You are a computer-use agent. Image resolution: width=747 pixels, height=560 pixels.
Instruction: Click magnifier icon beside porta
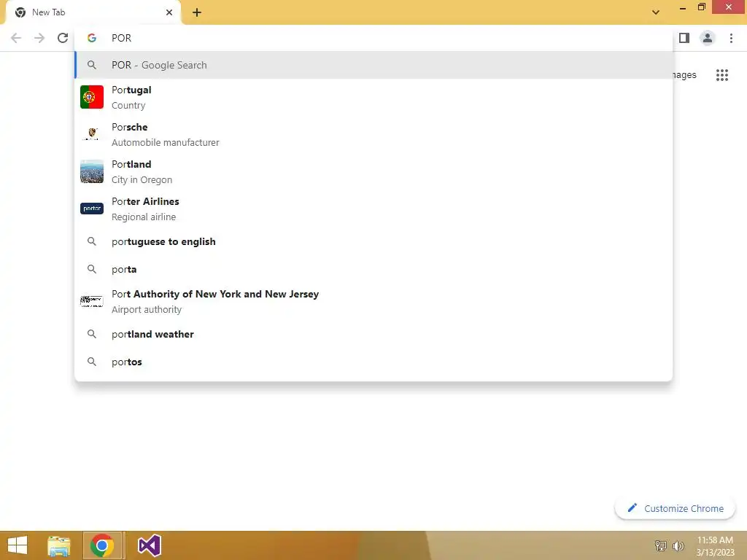(x=92, y=269)
